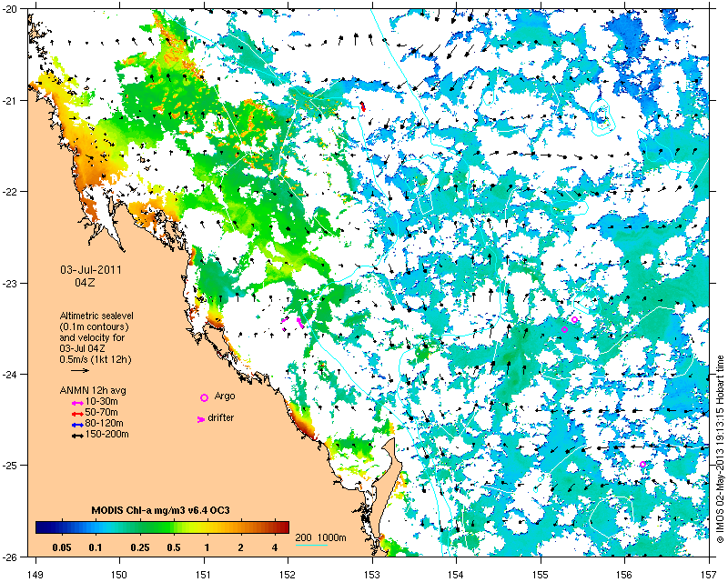This screenshot has width=728, height=582.
Task: Click the 'drifter' legend label
Action: [221, 417]
